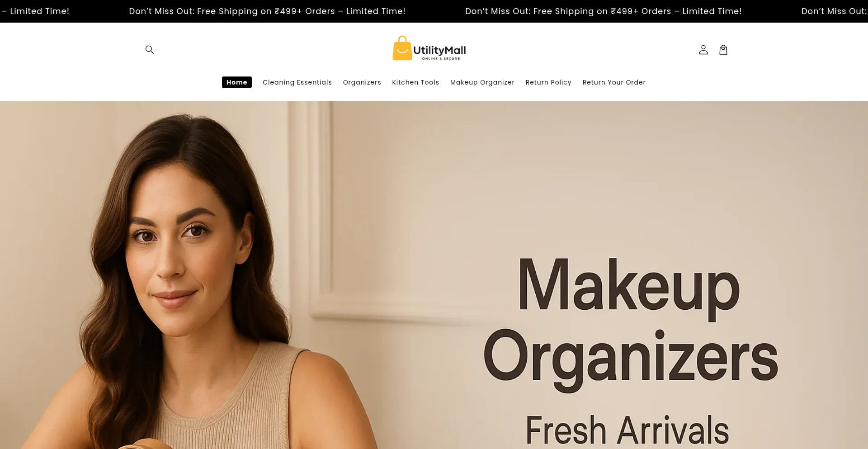Open the shopping cart bag icon
Viewport: 868px width, 449px height.
723,50
